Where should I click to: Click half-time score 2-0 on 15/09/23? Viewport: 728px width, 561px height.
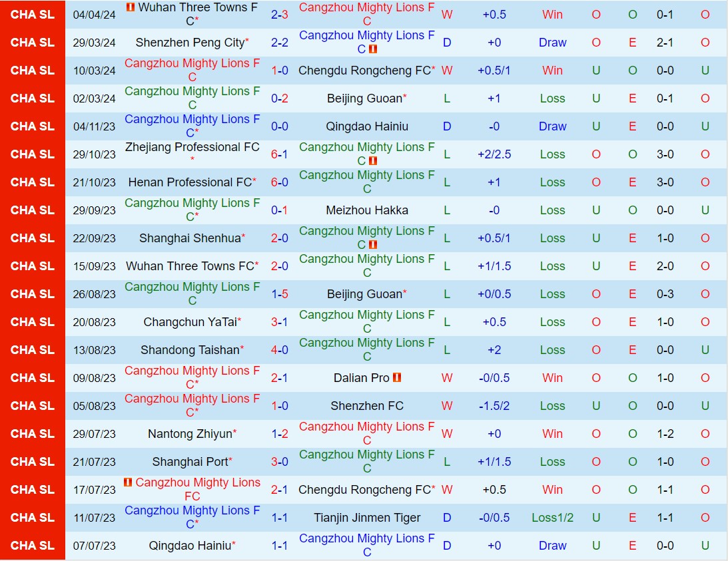665,266
